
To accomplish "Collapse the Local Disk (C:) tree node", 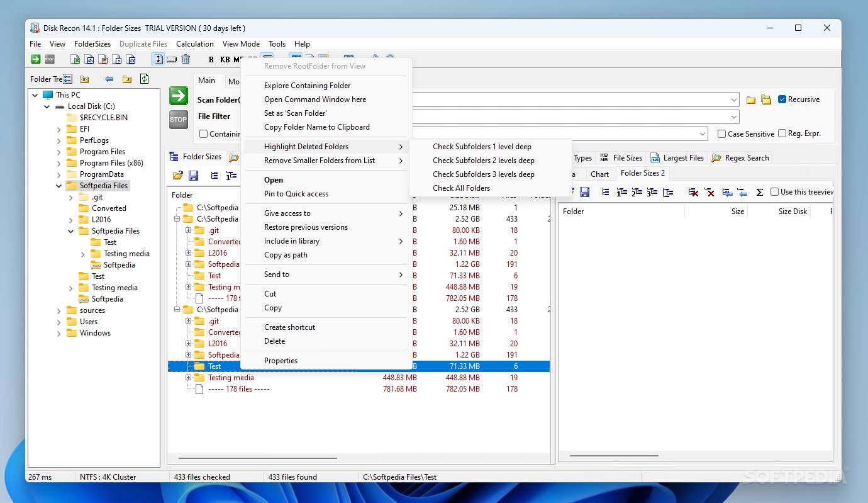I will tap(47, 106).
